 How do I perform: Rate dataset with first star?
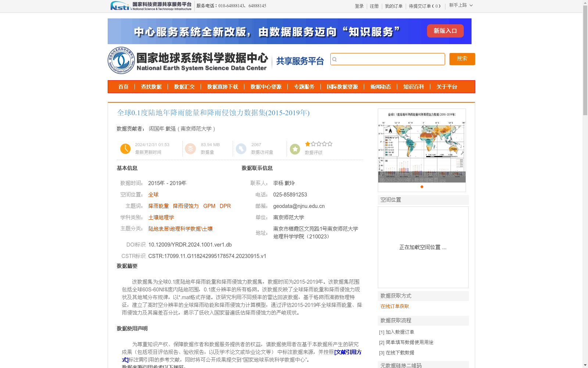coord(308,144)
